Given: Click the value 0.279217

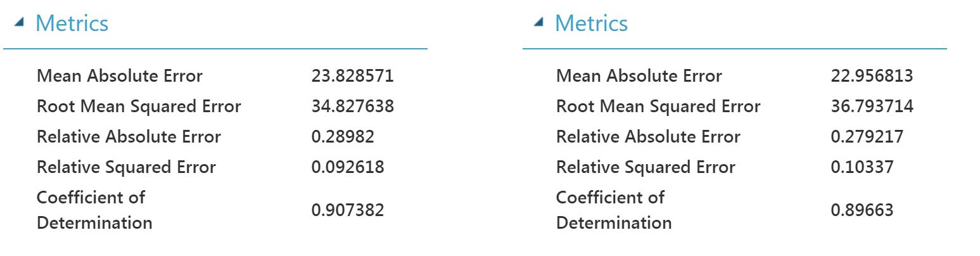Looking at the screenshot, I should (x=867, y=137).
